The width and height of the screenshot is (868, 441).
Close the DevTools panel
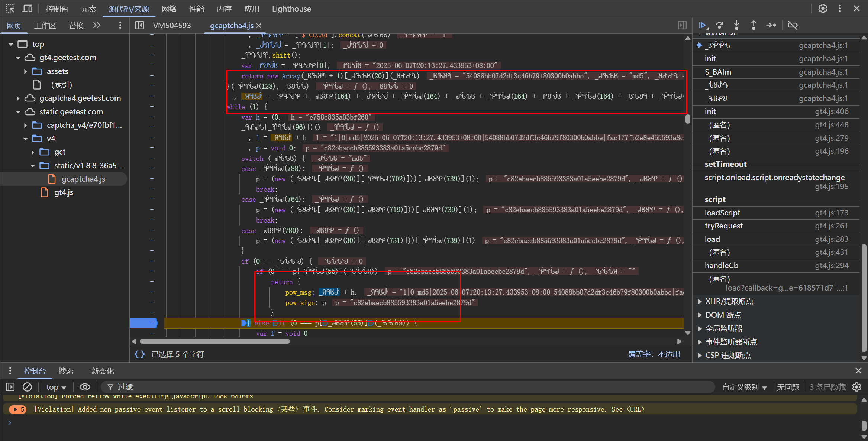point(857,9)
